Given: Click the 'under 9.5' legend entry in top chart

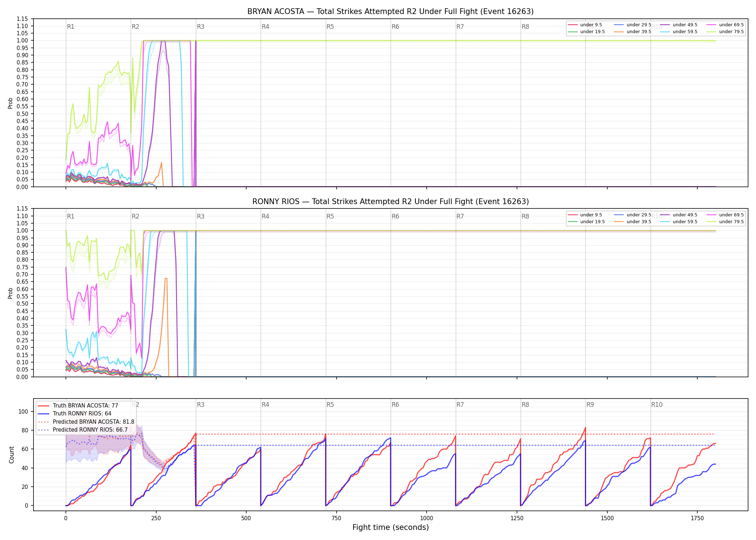Looking at the screenshot, I should tap(585, 25).
